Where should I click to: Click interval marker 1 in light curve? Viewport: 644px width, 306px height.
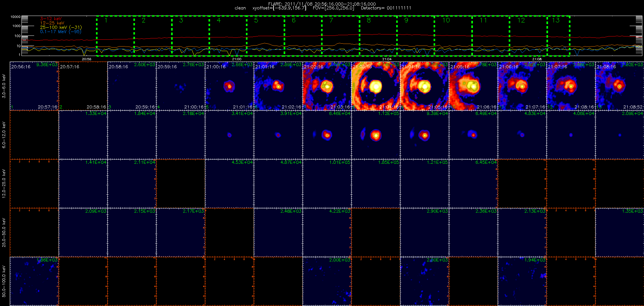pyautogui.click(x=106, y=20)
